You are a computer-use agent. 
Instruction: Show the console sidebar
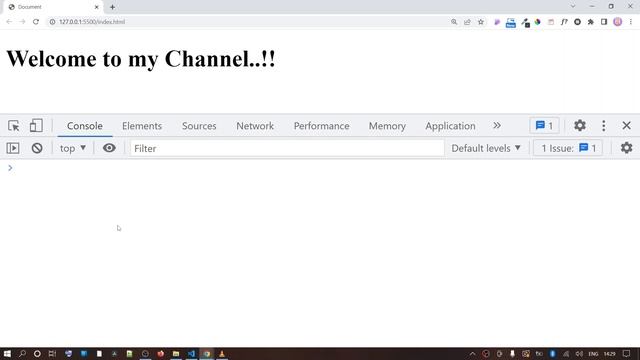coord(13,148)
